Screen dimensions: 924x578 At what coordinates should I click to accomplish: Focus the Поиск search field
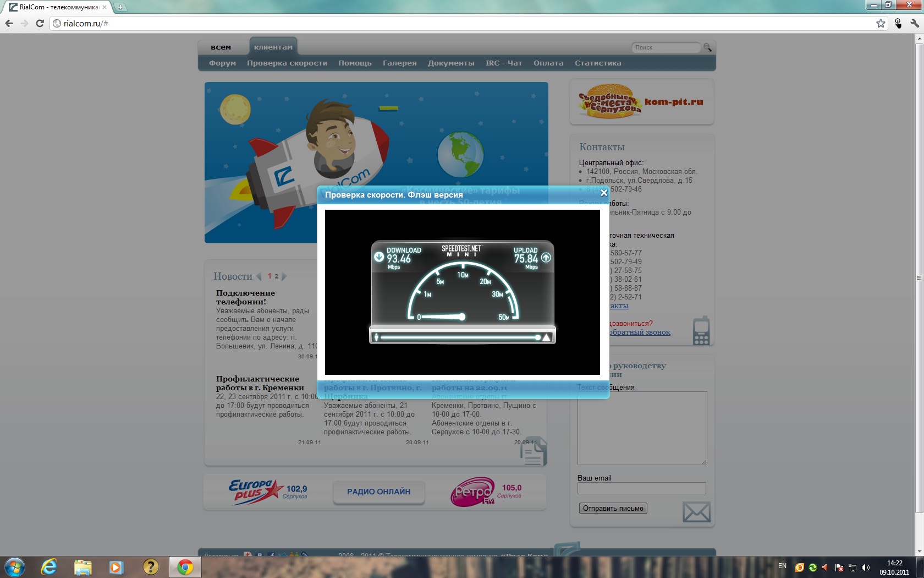pyautogui.click(x=665, y=47)
